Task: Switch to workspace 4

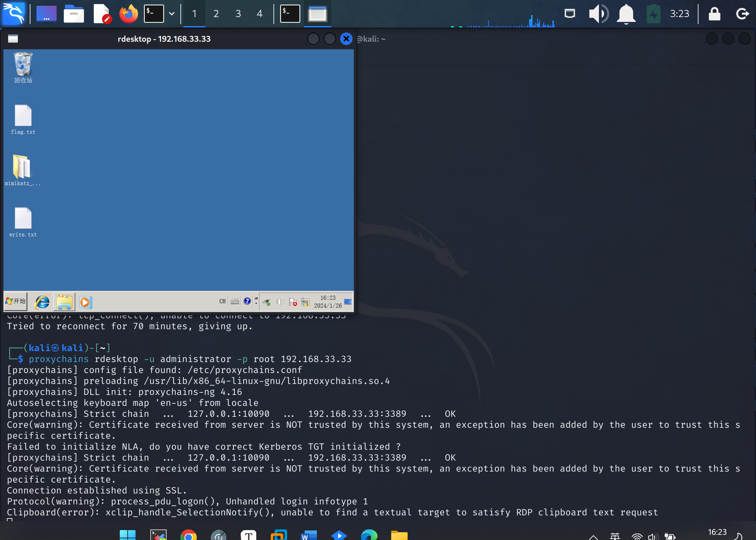Action: pyautogui.click(x=259, y=14)
